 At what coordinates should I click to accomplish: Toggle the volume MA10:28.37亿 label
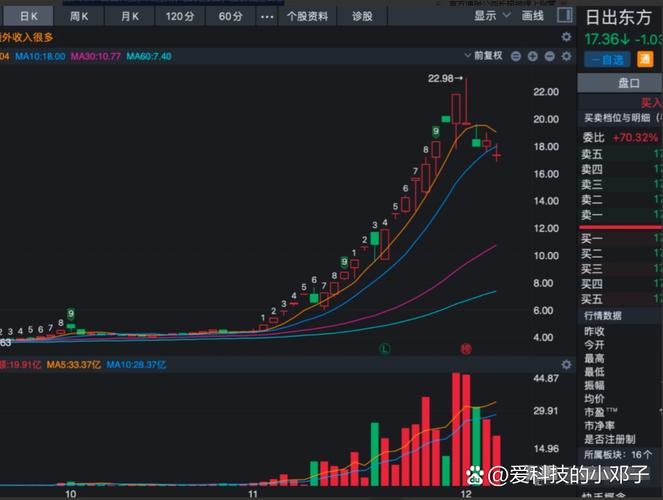coord(136,365)
